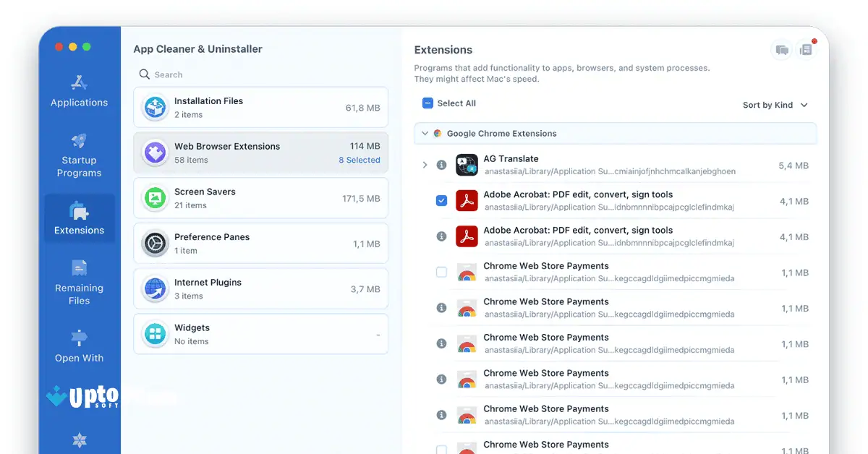Click the Installation Files globe icon
868x454 pixels.
[155, 107]
